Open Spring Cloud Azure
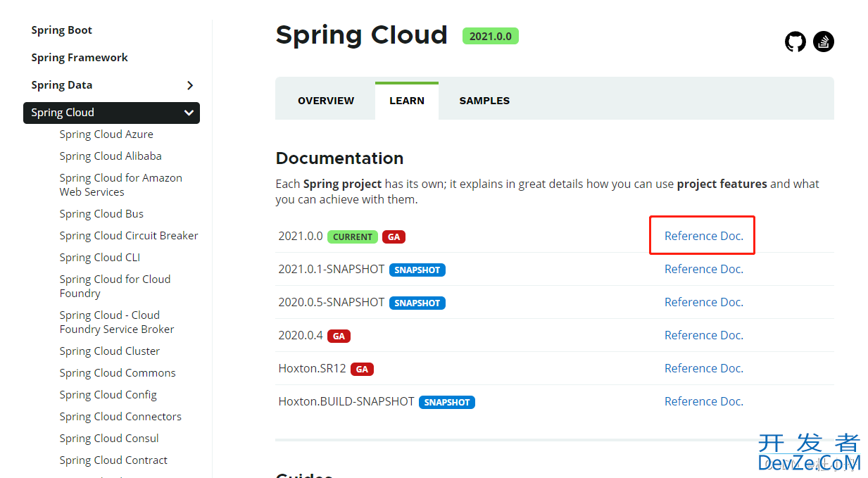 [x=106, y=134]
